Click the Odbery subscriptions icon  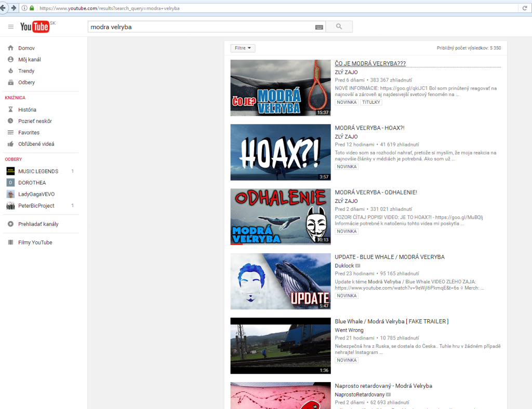(x=10, y=83)
